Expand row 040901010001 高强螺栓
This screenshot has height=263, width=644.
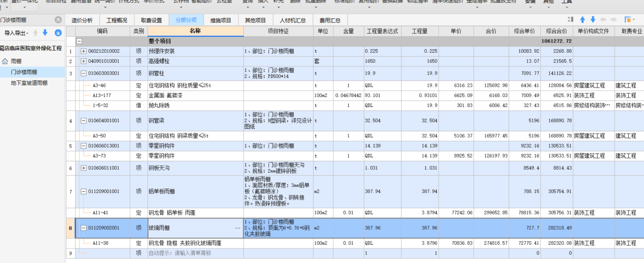[x=84, y=61]
